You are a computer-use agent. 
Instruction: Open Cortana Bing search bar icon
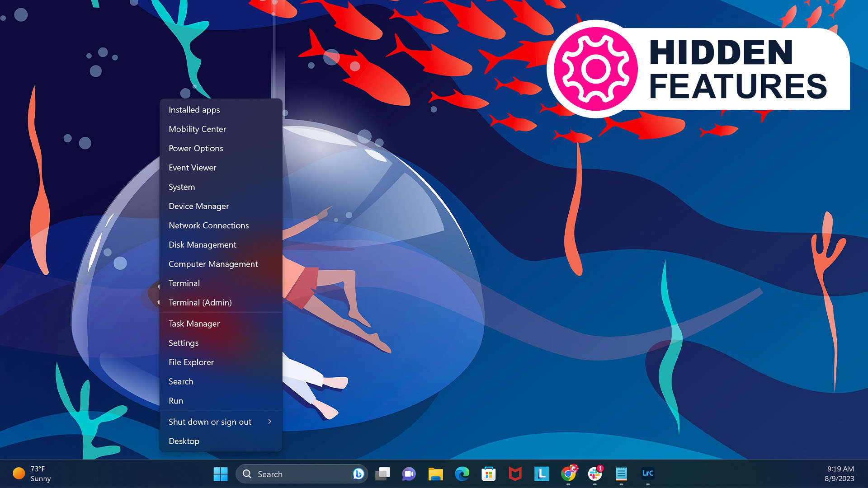tap(359, 473)
